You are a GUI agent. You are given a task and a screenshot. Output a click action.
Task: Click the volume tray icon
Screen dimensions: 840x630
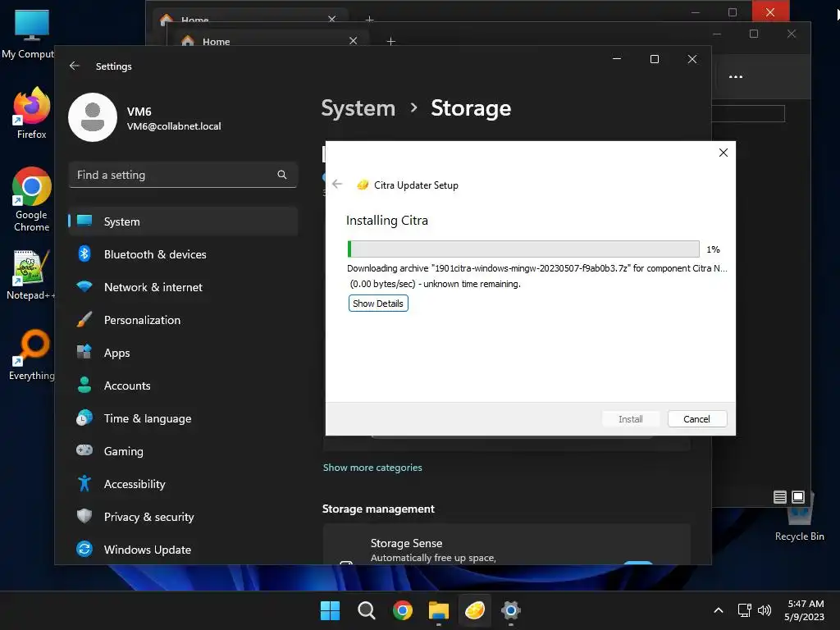click(x=765, y=610)
